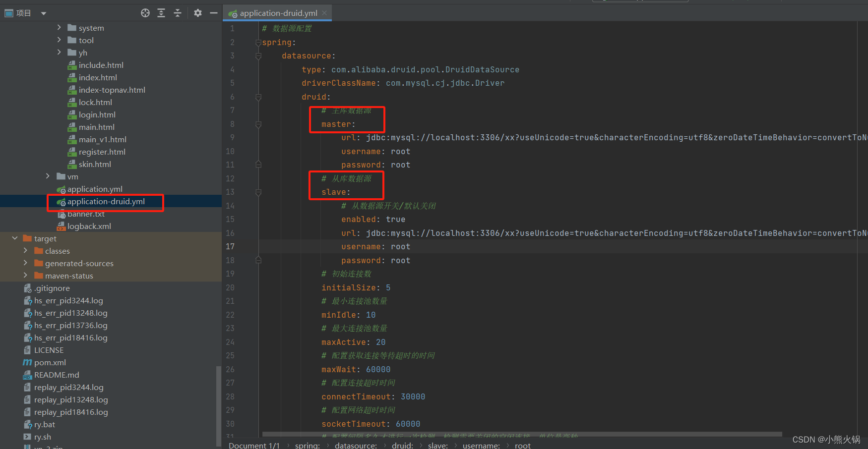
Task: Click 'maxActive: 20' value line
Action: (353, 342)
